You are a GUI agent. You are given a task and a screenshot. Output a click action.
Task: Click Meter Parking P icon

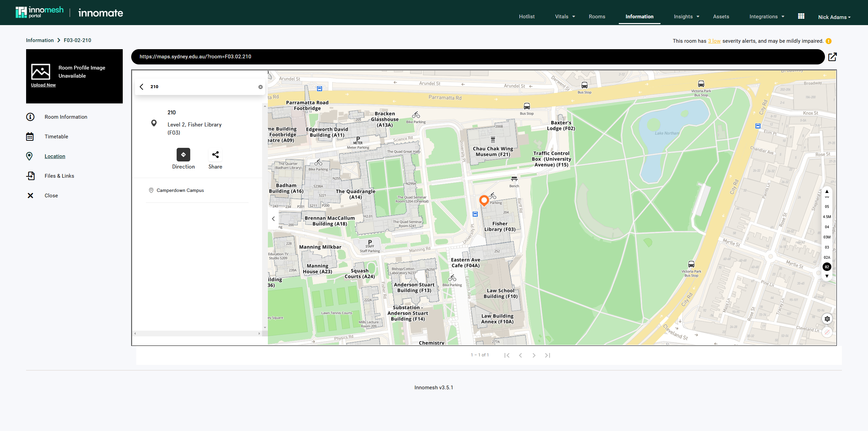tap(358, 139)
